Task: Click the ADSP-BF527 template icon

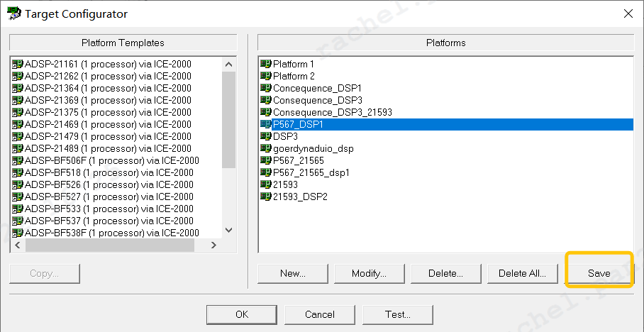Action: pos(18,197)
